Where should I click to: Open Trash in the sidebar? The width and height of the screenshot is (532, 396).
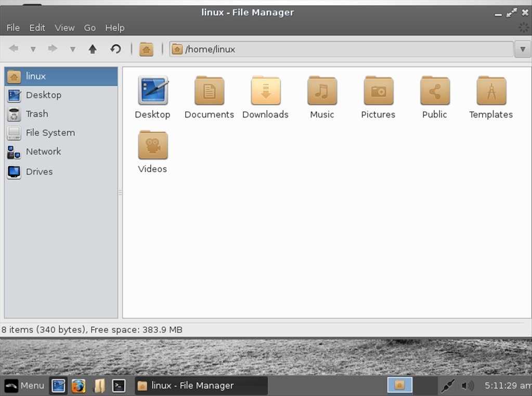61,114
